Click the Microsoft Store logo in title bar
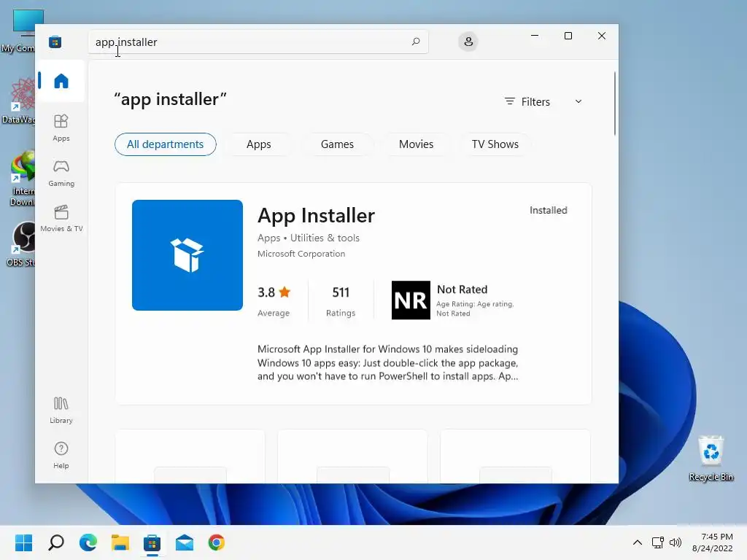The image size is (747, 560). coord(55,42)
